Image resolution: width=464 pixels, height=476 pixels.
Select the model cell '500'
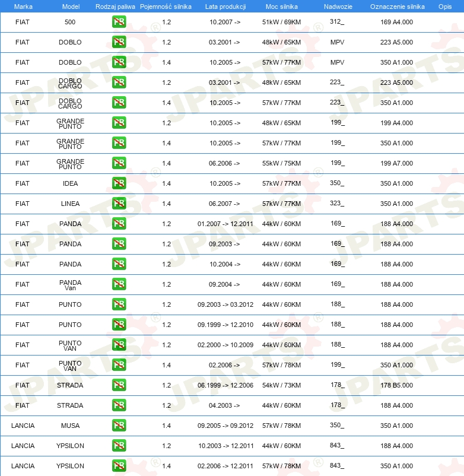click(70, 22)
